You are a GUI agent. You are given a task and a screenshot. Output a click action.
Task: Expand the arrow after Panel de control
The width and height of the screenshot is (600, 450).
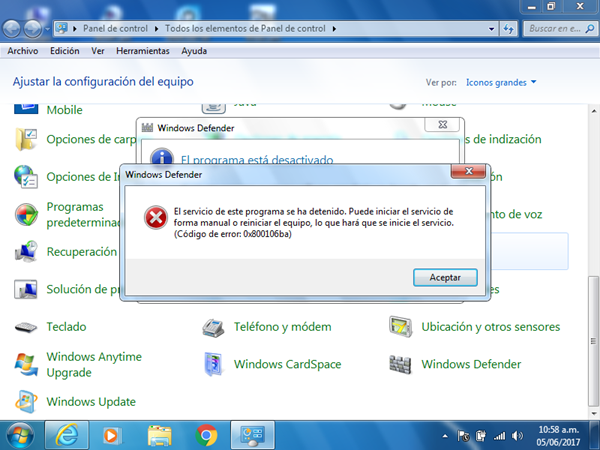(x=156, y=29)
